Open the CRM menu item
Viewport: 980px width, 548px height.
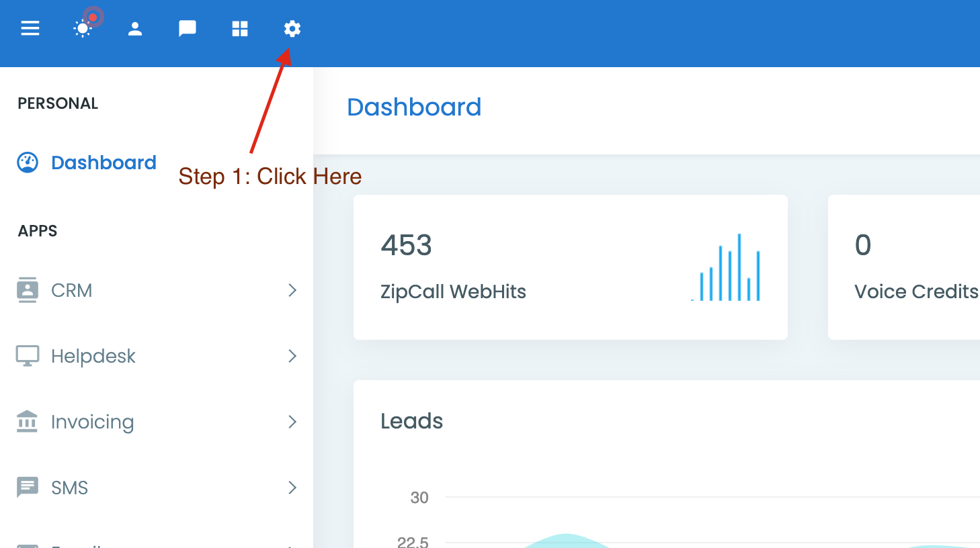coord(72,290)
